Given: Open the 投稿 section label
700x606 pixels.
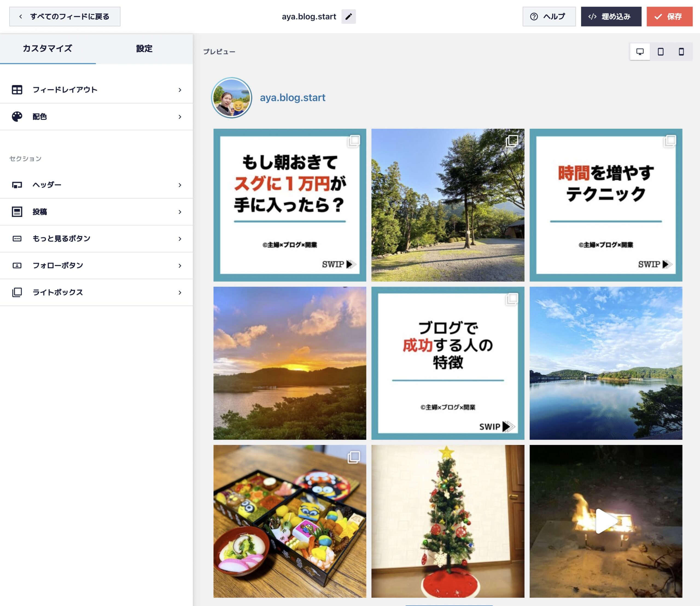Looking at the screenshot, I should 40,212.
